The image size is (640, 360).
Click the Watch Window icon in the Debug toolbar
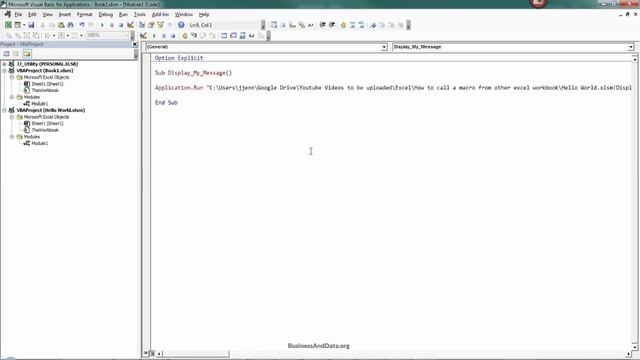click(242, 36)
